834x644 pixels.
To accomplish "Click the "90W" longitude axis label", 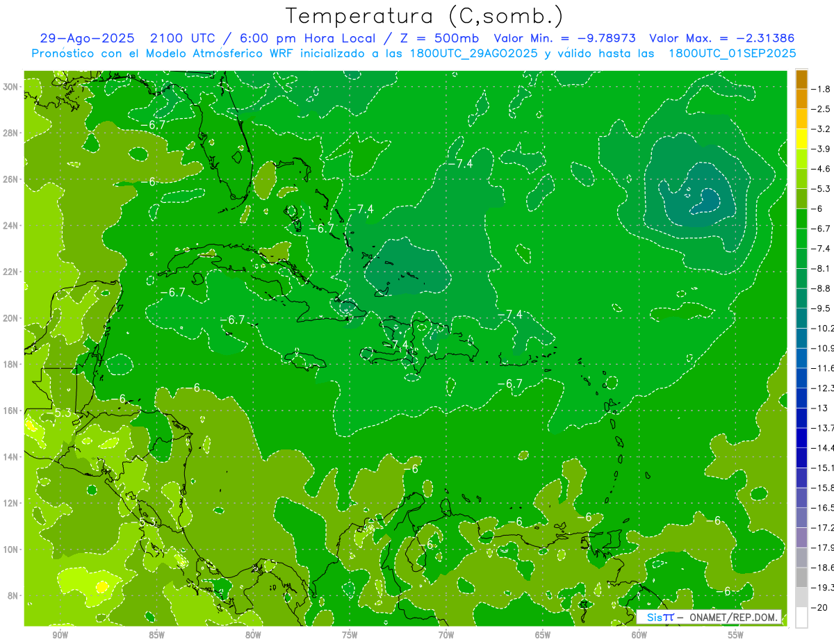I will click(x=60, y=636).
